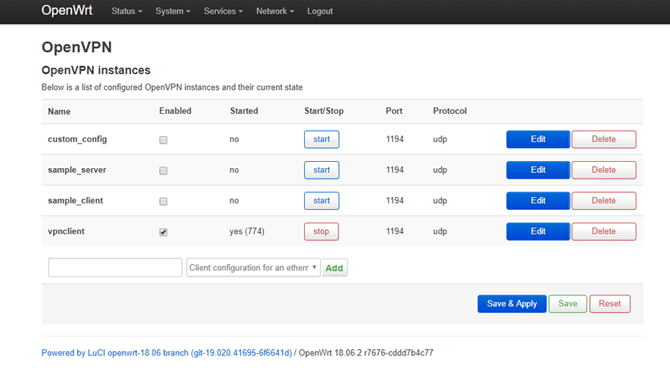
Task: Enable the sample_server instance checkbox
Action: coord(163,171)
